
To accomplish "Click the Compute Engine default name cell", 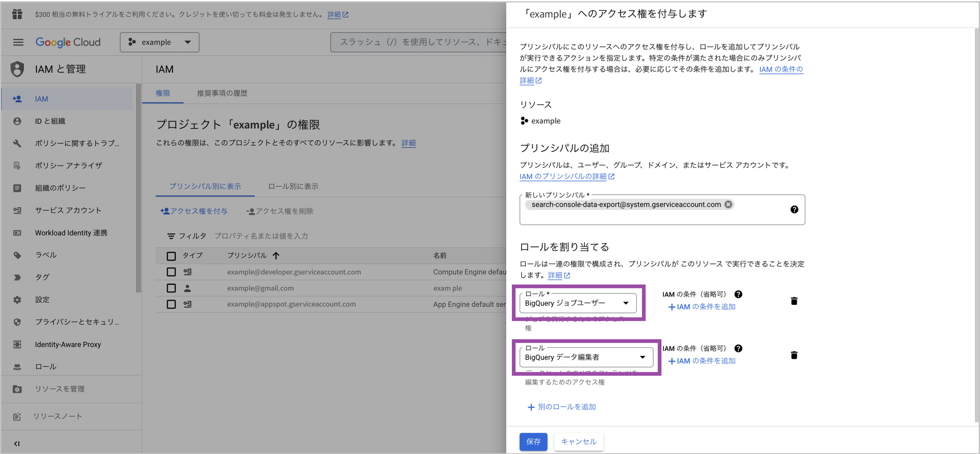I will click(469, 272).
